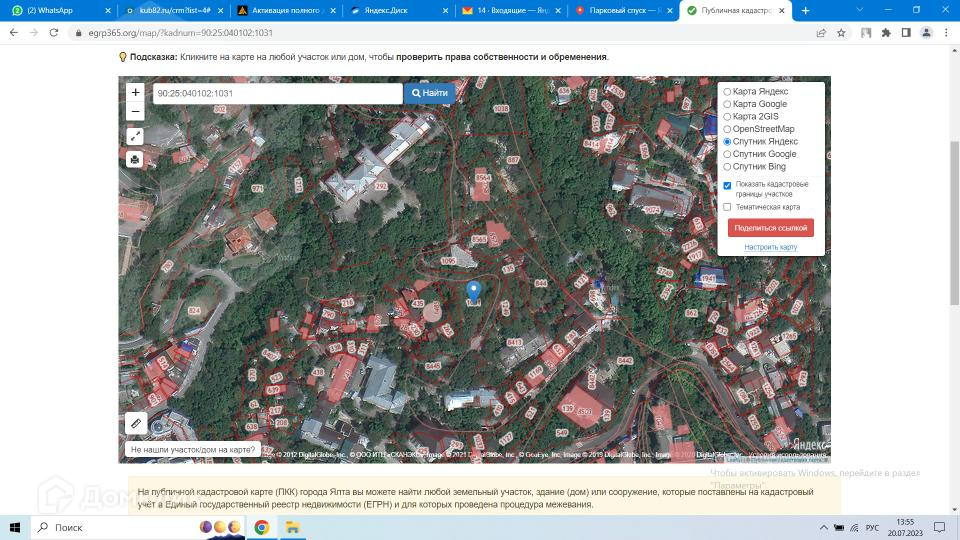Select the Карта Google radio option

point(727,104)
